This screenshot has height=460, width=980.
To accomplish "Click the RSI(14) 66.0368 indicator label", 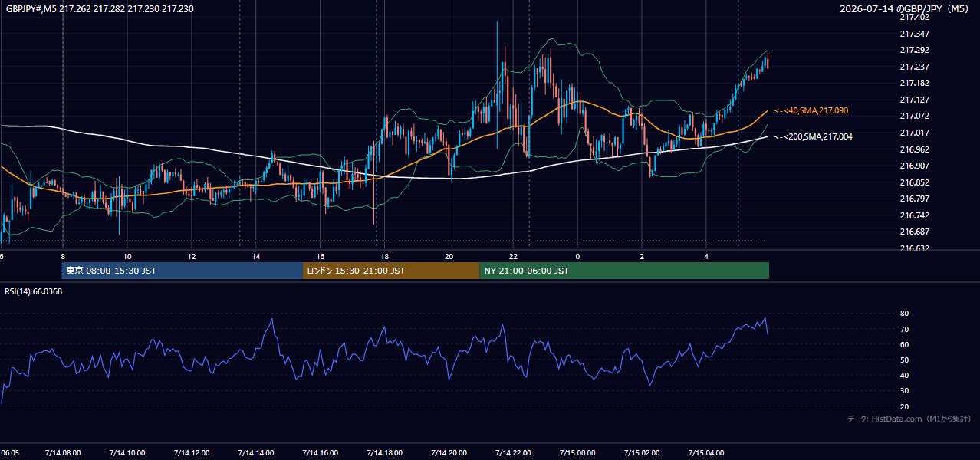I will [x=34, y=291].
